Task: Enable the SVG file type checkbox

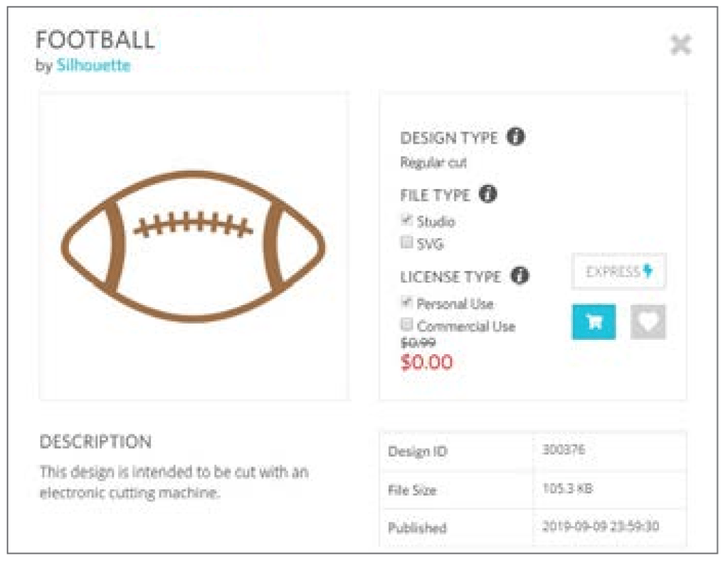Action: pyautogui.click(x=407, y=243)
